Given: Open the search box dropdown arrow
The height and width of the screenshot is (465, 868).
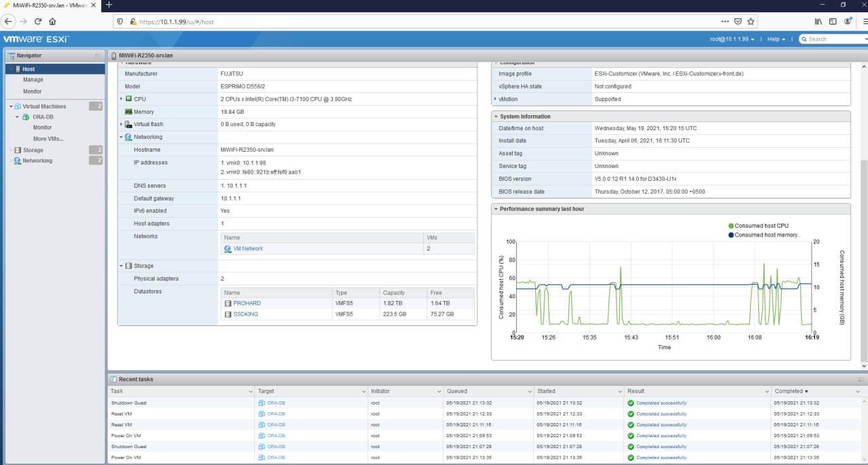Looking at the screenshot, I should point(865,39).
